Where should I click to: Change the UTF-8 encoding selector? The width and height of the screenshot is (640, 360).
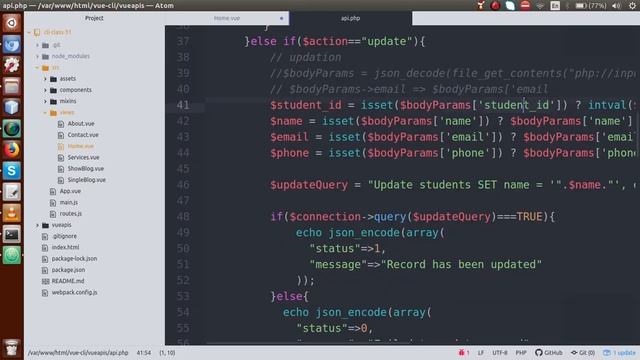[500, 352]
